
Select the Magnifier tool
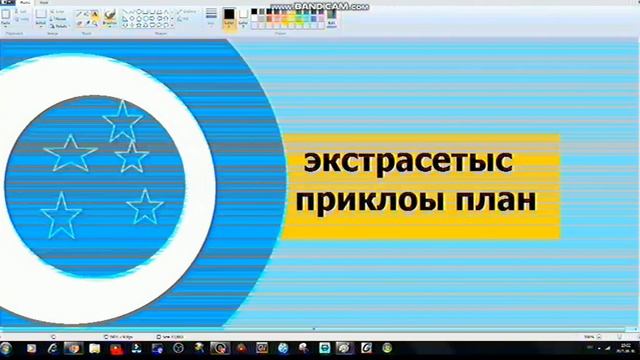[95, 23]
